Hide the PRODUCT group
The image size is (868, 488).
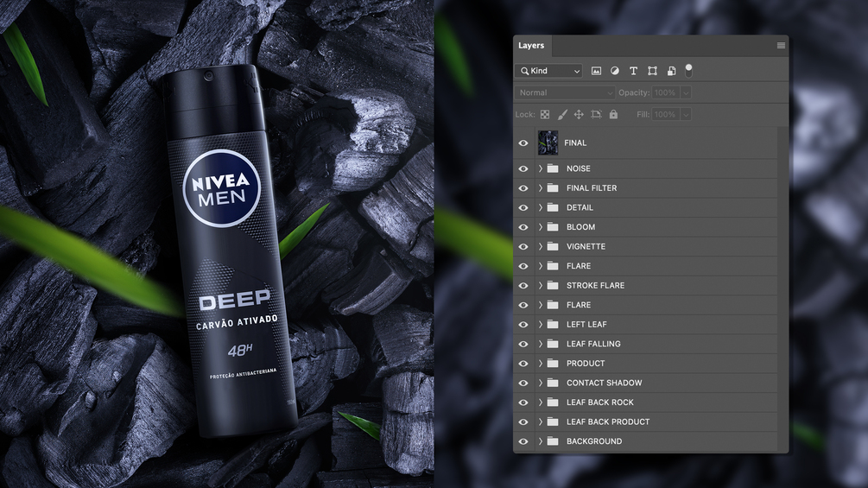[x=523, y=364]
